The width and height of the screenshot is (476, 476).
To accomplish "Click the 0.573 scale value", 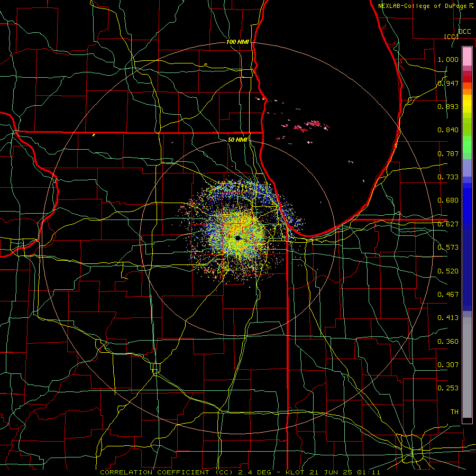I will [448, 248].
